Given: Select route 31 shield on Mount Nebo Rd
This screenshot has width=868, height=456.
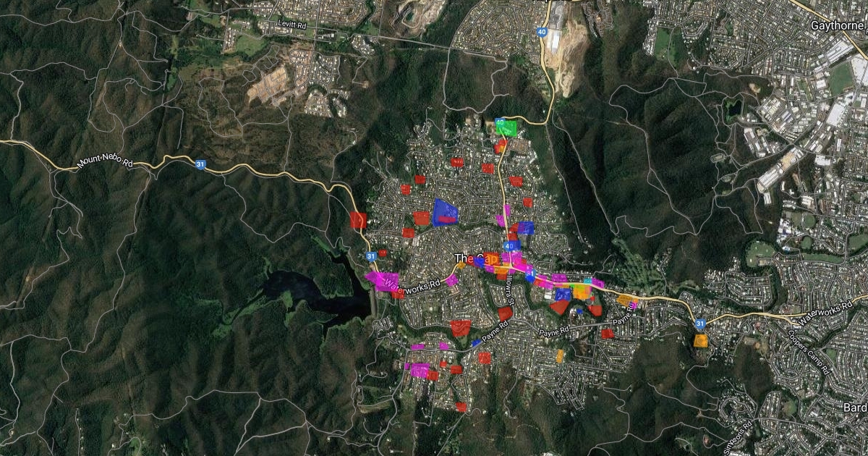Looking at the screenshot, I should coord(200,165).
